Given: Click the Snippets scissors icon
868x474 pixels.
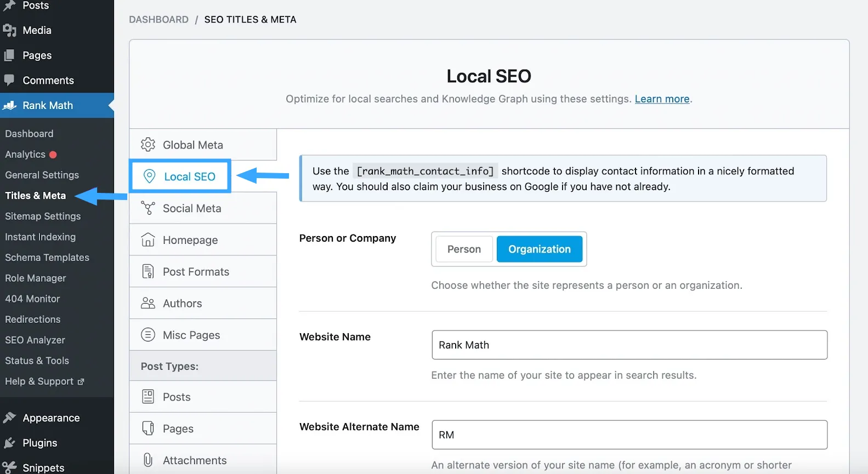Looking at the screenshot, I should [9, 467].
